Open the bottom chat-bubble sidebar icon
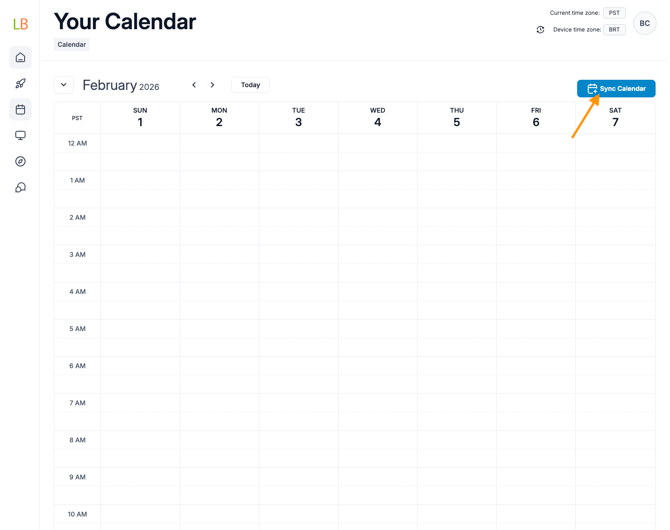Image resolution: width=670 pixels, height=530 pixels. (x=20, y=188)
